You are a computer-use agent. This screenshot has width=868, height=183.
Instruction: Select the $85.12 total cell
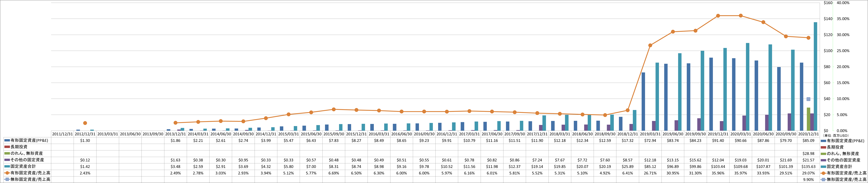(650, 166)
